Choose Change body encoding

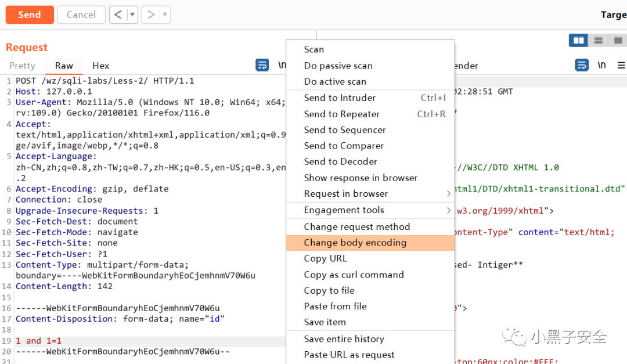(x=370, y=243)
